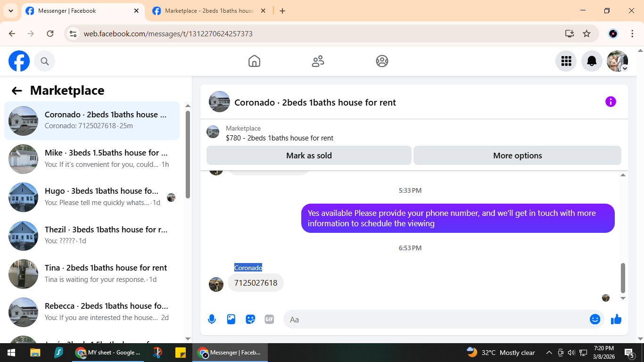Click the weather 32°C Mostly clear widget
This screenshot has height=362, width=644.
click(x=501, y=353)
